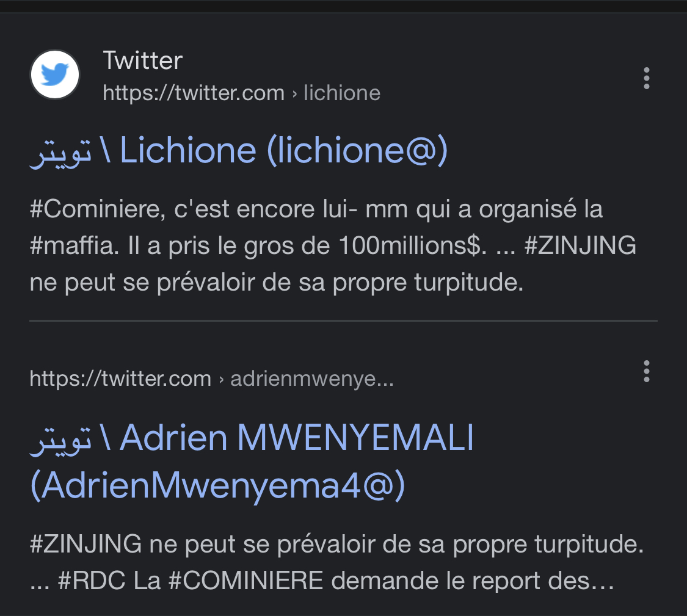Screen dimensions: 687x616
Task: Click the Twitter site name label
Action: tap(142, 60)
